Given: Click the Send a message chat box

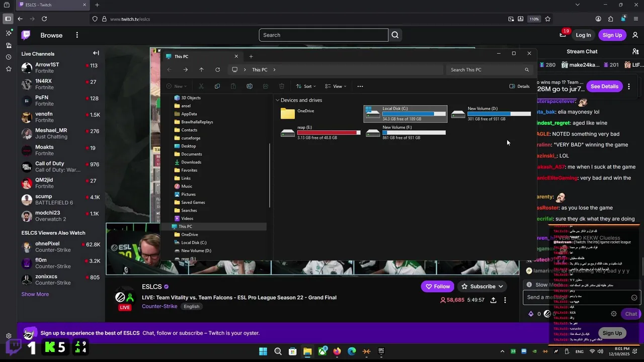Looking at the screenshot, I should point(582,298).
